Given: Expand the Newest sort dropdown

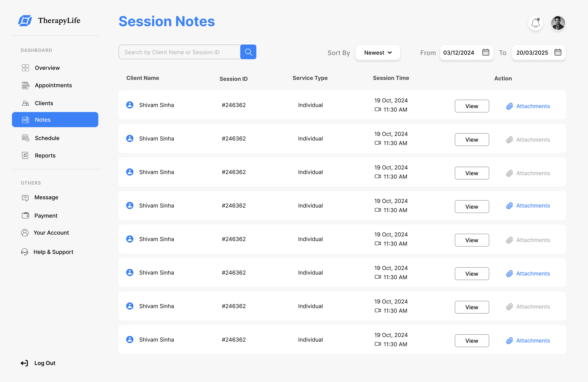Looking at the screenshot, I should point(377,53).
